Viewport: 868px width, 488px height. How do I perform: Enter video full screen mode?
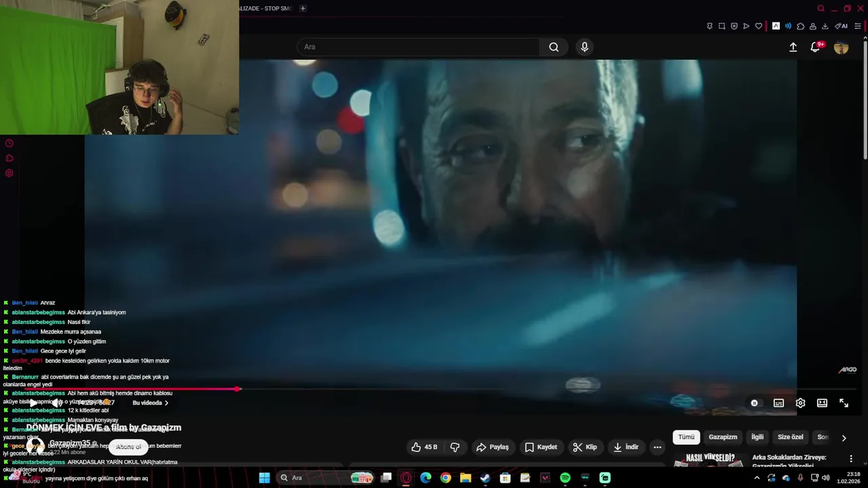(844, 403)
